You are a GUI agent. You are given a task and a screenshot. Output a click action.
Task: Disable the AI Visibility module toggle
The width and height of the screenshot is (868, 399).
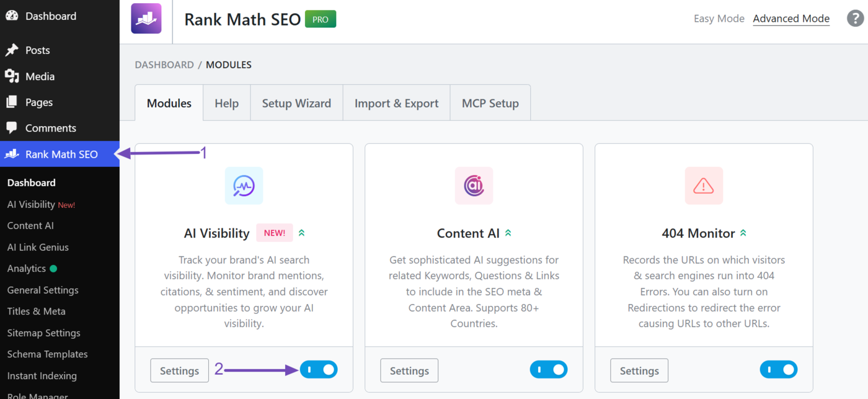coord(319,370)
